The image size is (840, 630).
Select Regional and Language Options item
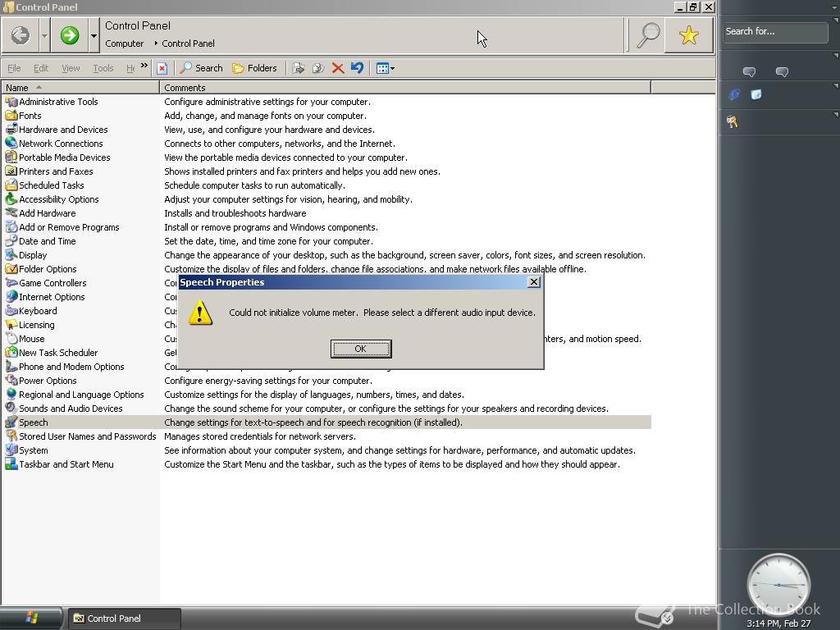75,394
